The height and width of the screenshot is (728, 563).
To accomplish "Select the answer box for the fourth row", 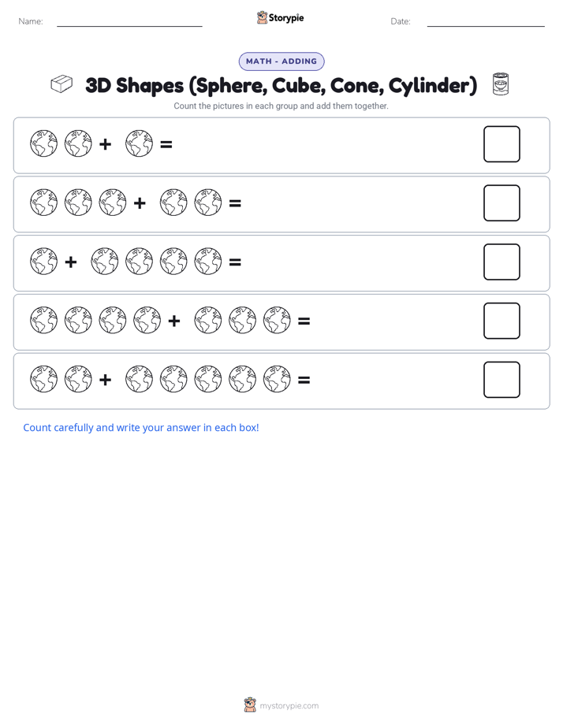I will click(501, 321).
